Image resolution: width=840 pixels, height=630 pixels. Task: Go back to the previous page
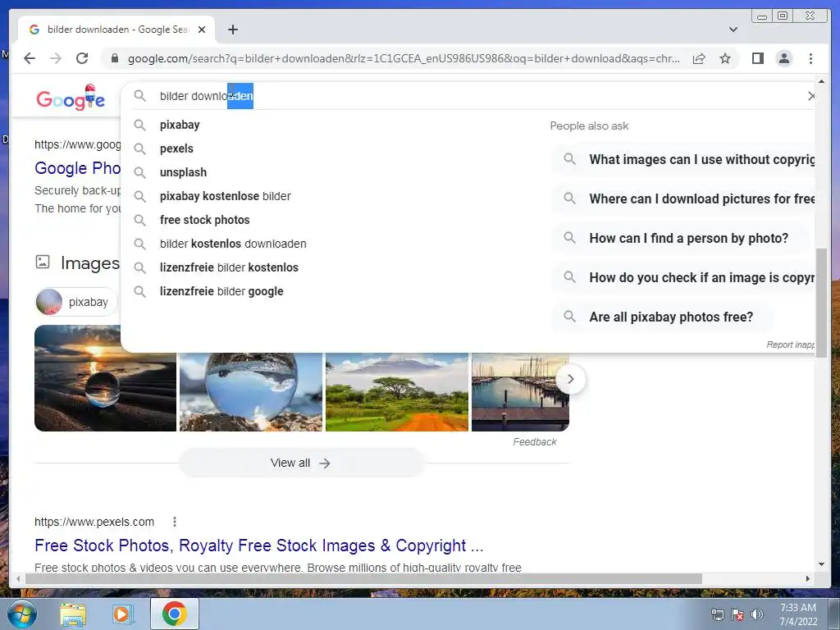point(30,58)
